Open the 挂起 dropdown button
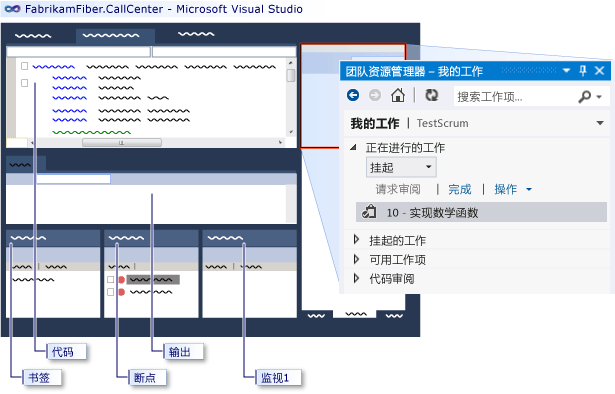Screen dimensions: 615x394 click(401, 167)
